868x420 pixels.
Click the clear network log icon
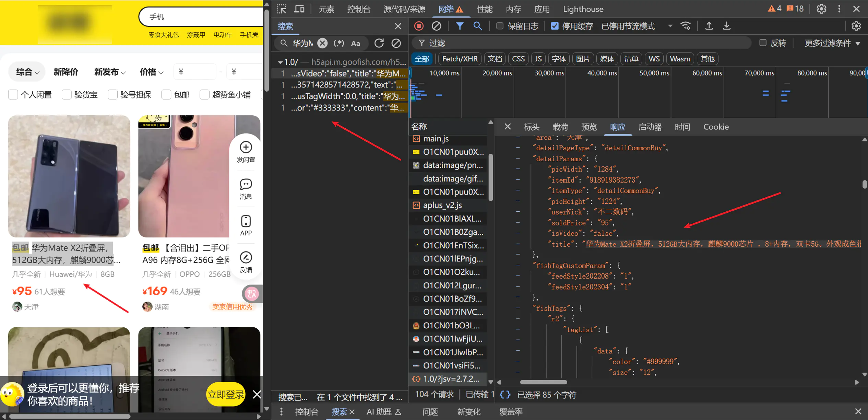coord(436,26)
